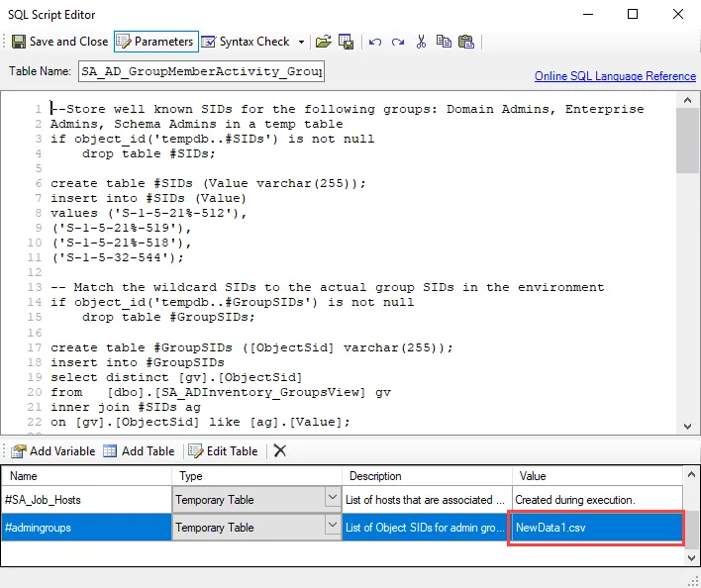Click the Name column header
This screenshot has width=701, height=588.
87,476
